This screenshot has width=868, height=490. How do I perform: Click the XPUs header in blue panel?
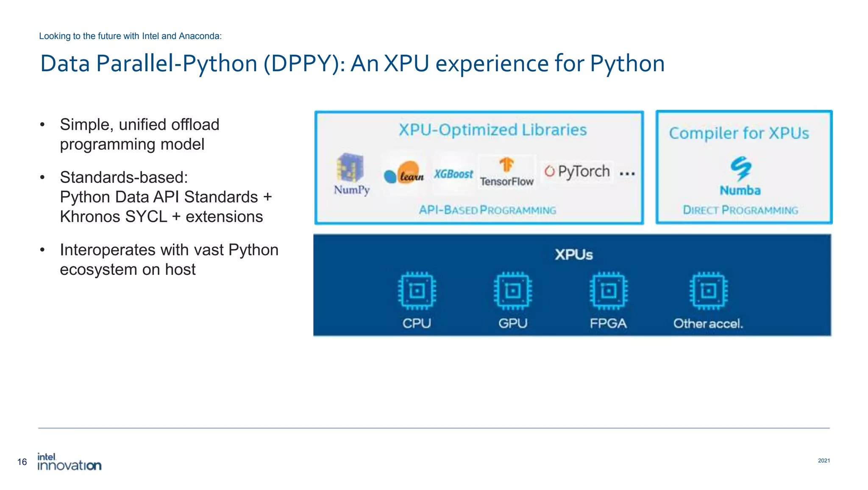tap(573, 255)
